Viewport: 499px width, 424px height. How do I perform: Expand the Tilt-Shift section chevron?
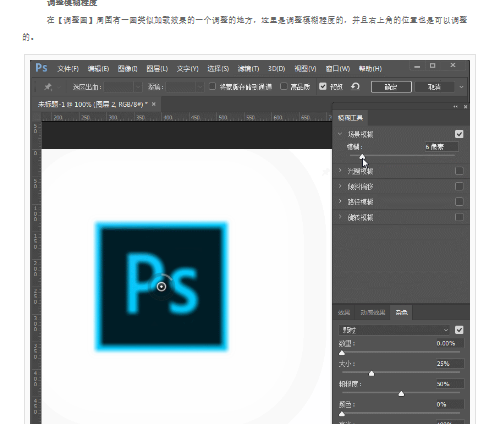click(340, 186)
